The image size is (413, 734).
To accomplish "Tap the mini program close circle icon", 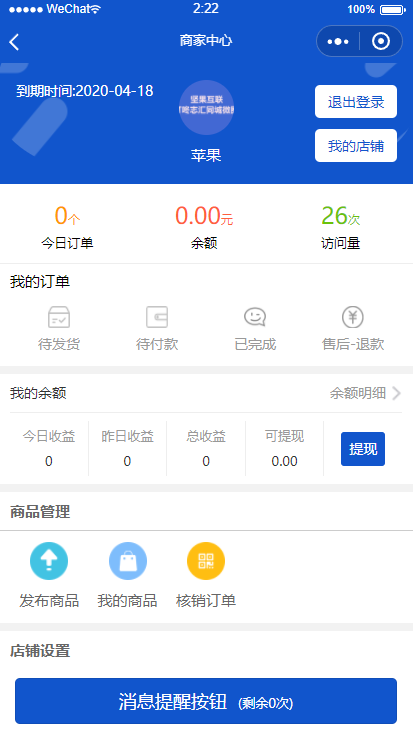I will click(381, 41).
